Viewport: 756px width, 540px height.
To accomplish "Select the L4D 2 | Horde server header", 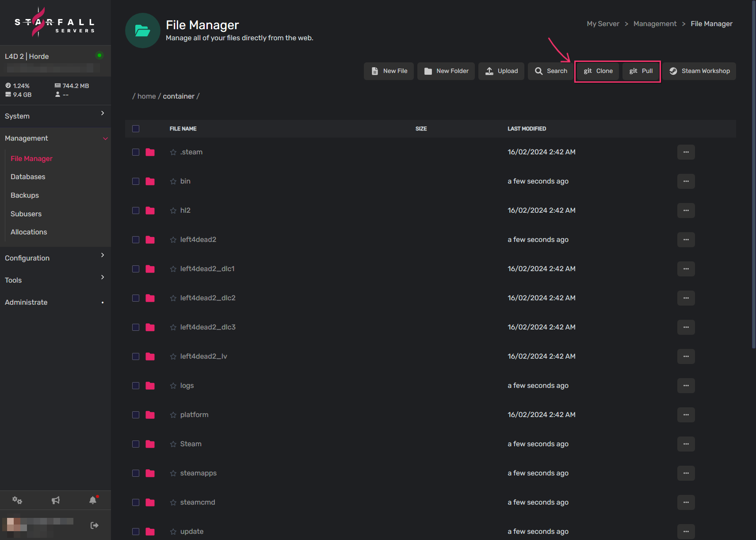I will tap(55, 61).
